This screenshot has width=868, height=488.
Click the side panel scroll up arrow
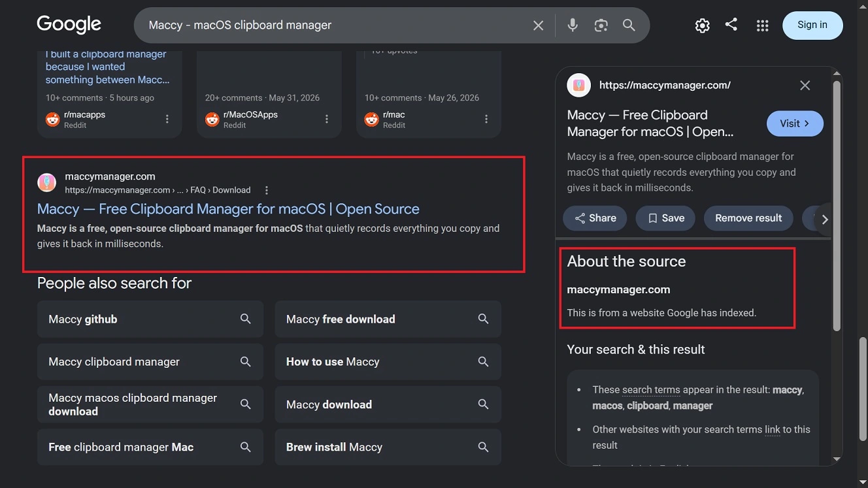click(x=837, y=73)
